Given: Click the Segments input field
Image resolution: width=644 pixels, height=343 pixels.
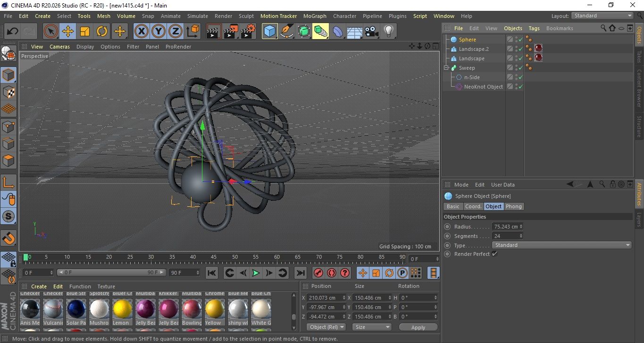Looking at the screenshot, I should [505, 236].
